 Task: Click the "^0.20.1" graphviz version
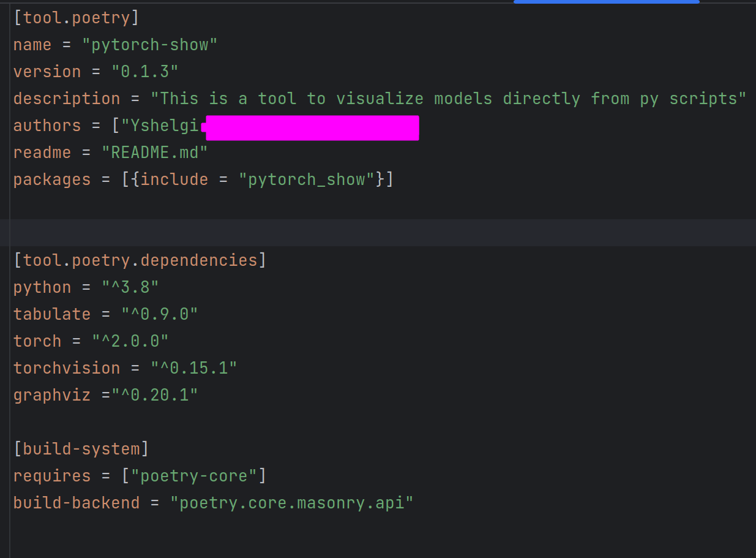pos(155,395)
